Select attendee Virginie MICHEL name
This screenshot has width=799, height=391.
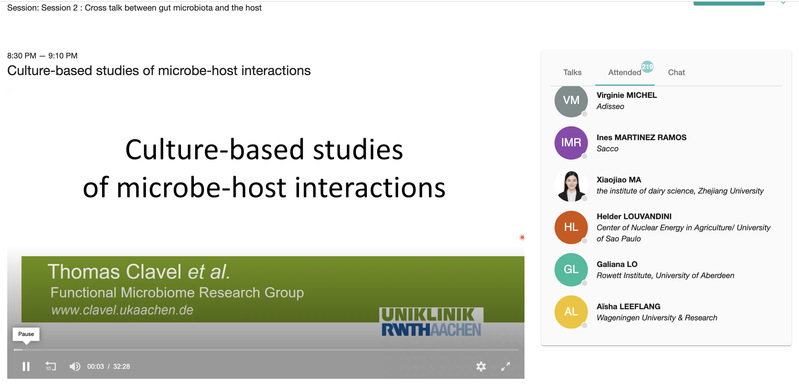pos(627,95)
